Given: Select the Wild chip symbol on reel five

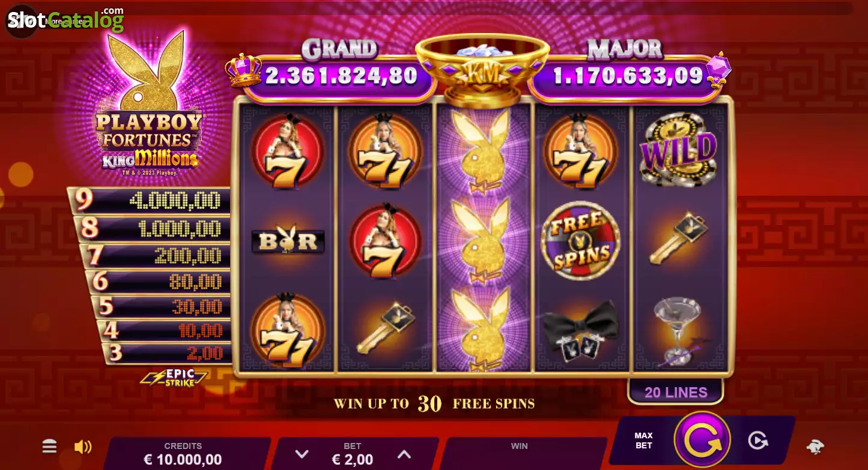Looking at the screenshot, I should (x=679, y=148).
